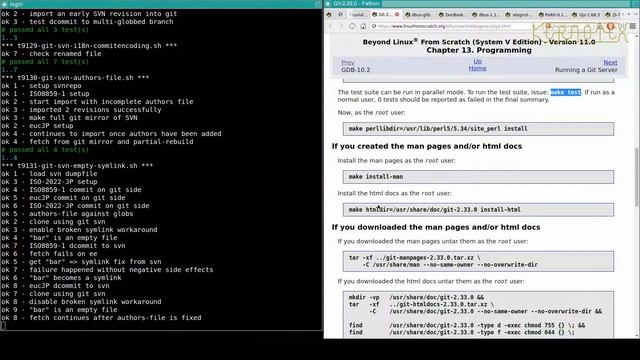Focus the login terminal window title bar
The width and height of the screenshot is (640, 360).
point(161,4)
